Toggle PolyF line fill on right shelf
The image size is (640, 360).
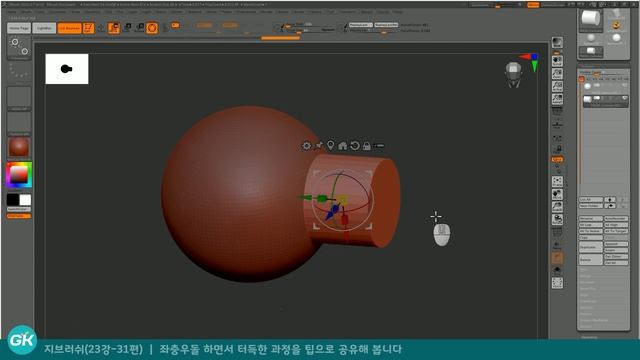tap(557, 232)
